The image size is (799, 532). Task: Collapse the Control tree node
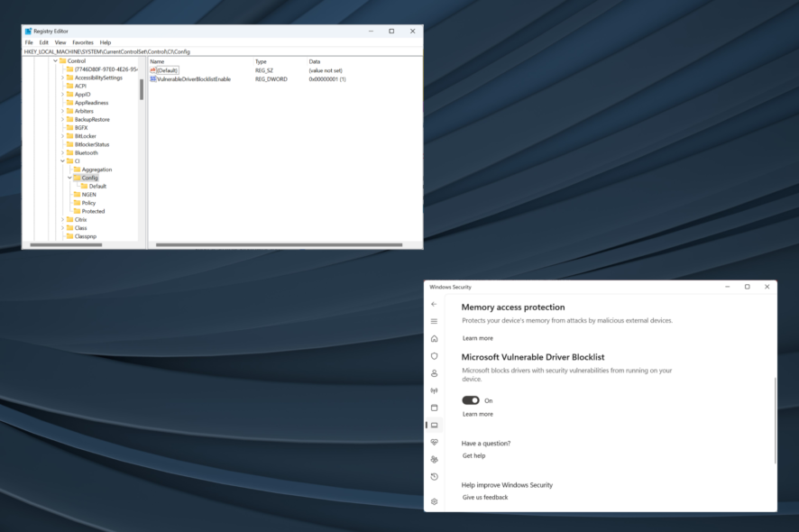click(x=56, y=61)
